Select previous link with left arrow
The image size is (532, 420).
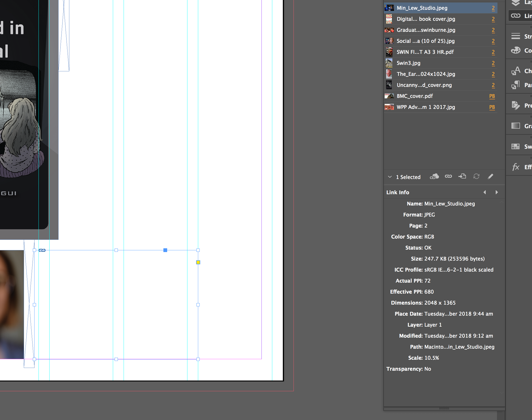tap(485, 192)
